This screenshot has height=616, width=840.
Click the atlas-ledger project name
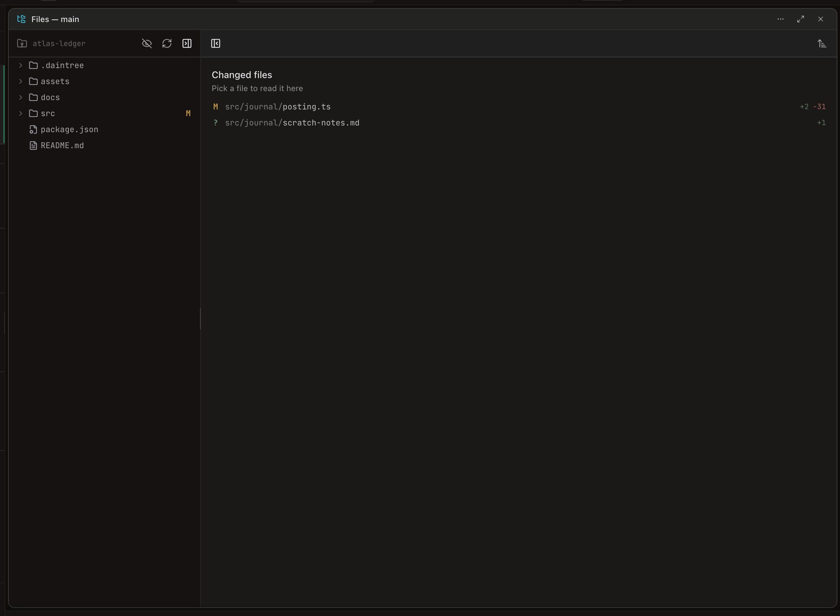59,44
